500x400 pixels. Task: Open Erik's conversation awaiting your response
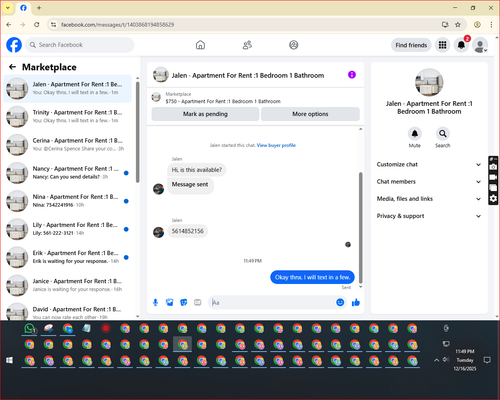pos(68,257)
